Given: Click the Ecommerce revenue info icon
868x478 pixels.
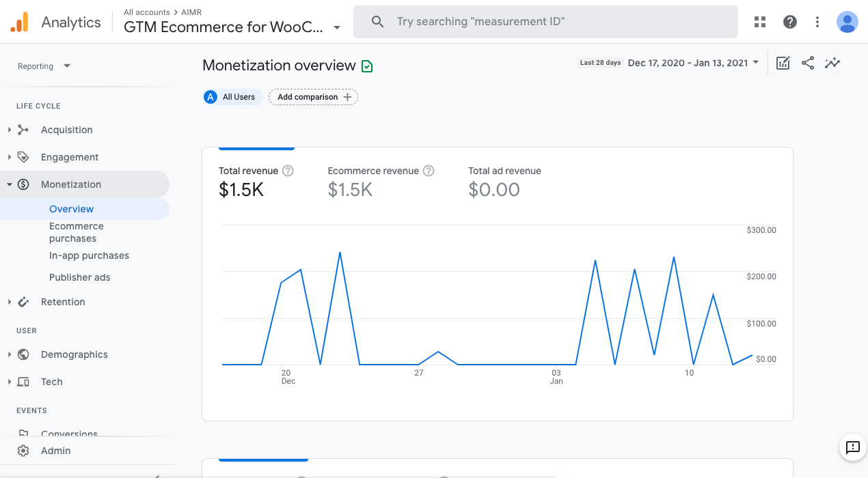Looking at the screenshot, I should (429, 171).
